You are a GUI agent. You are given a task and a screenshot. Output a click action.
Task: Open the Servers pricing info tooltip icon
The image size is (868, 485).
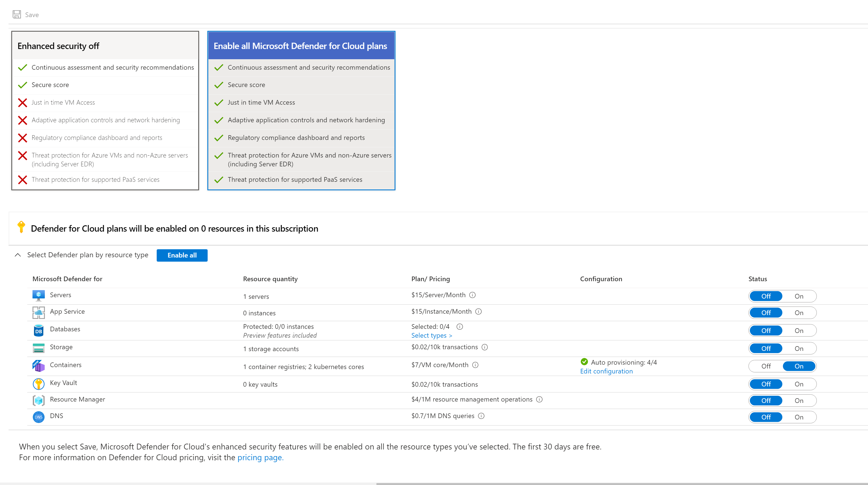pos(472,295)
